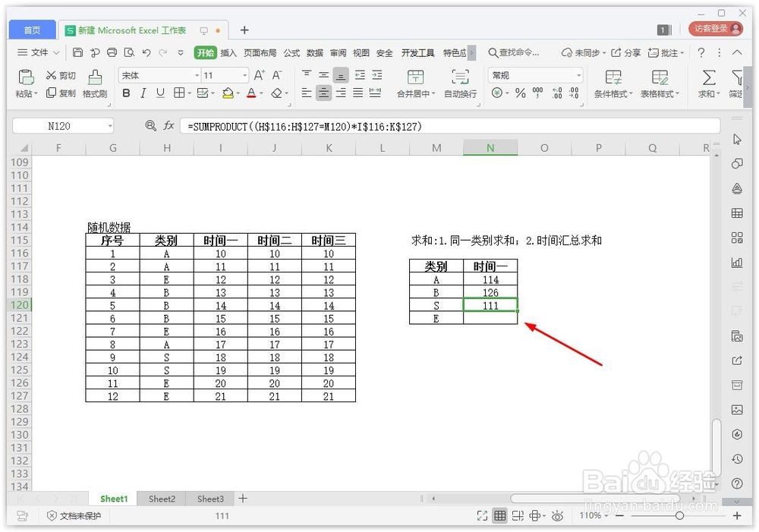Image resolution: width=759 pixels, height=532 pixels.
Task: Open the File (文件) menu dropdown
Action: click(x=38, y=52)
